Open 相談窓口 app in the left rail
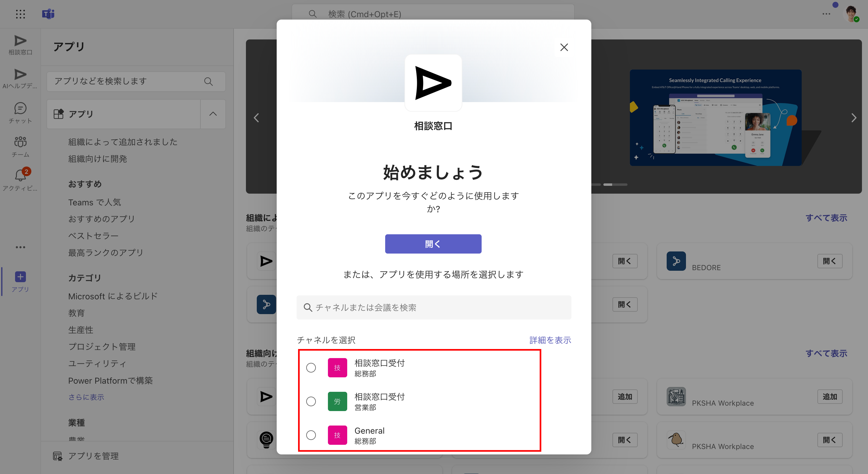The height and width of the screenshot is (474, 868). click(x=20, y=45)
